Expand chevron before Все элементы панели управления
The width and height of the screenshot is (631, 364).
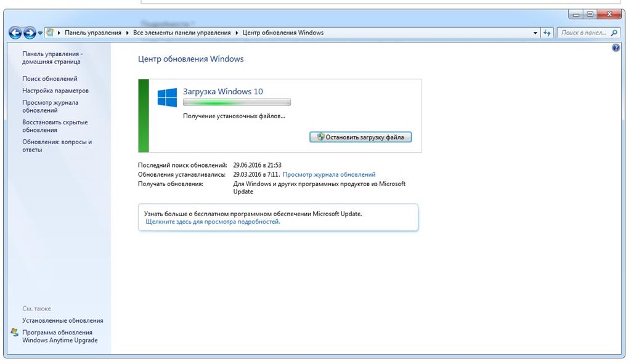pyautogui.click(x=128, y=33)
